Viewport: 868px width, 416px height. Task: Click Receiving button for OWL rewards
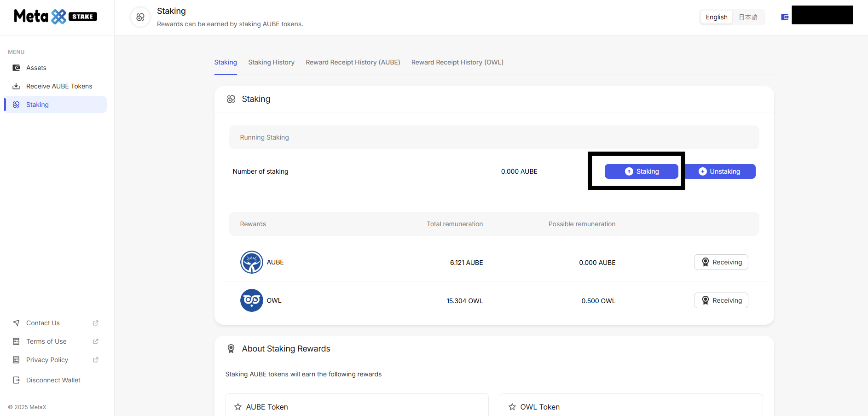[721, 300]
